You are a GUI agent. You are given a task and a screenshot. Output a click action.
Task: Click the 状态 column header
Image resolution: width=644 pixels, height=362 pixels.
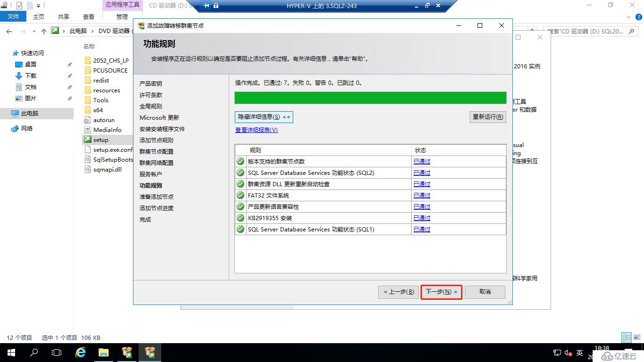458,150
